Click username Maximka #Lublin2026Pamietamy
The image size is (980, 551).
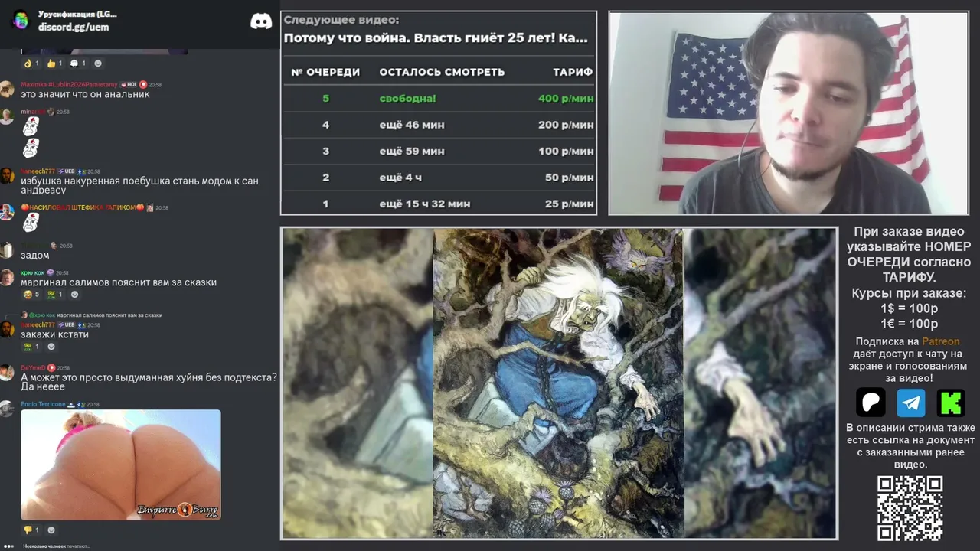click(69, 84)
